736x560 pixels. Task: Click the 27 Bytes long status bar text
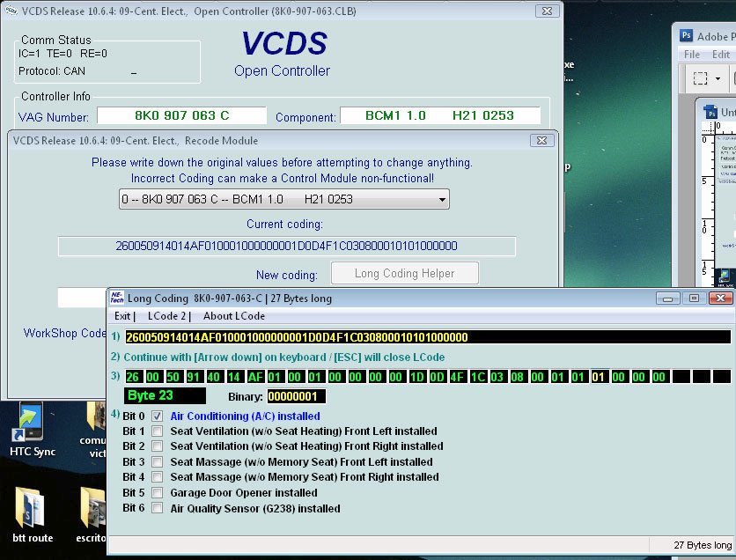pyautogui.click(x=703, y=545)
